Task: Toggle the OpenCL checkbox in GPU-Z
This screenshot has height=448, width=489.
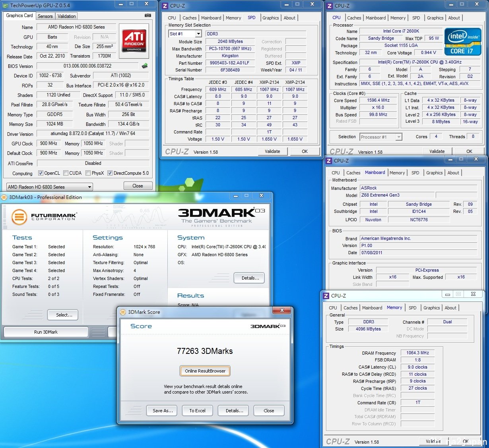Action: pyautogui.click(x=41, y=173)
